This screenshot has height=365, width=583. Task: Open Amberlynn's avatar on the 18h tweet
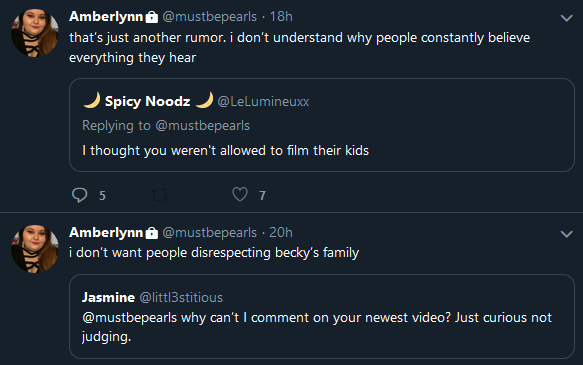(x=35, y=33)
